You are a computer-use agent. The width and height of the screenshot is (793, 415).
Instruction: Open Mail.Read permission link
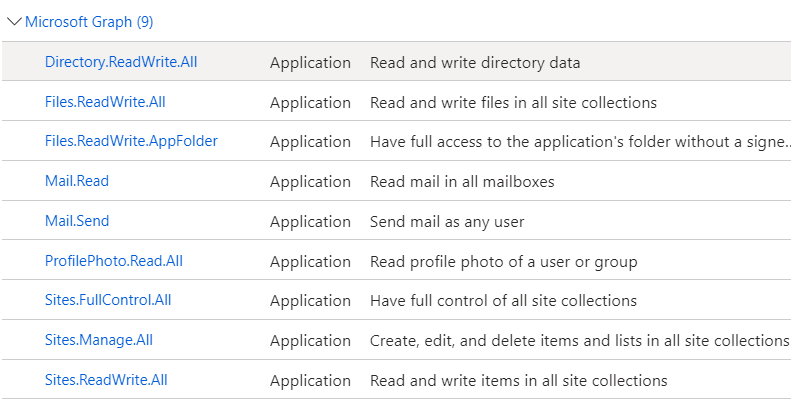(x=77, y=181)
